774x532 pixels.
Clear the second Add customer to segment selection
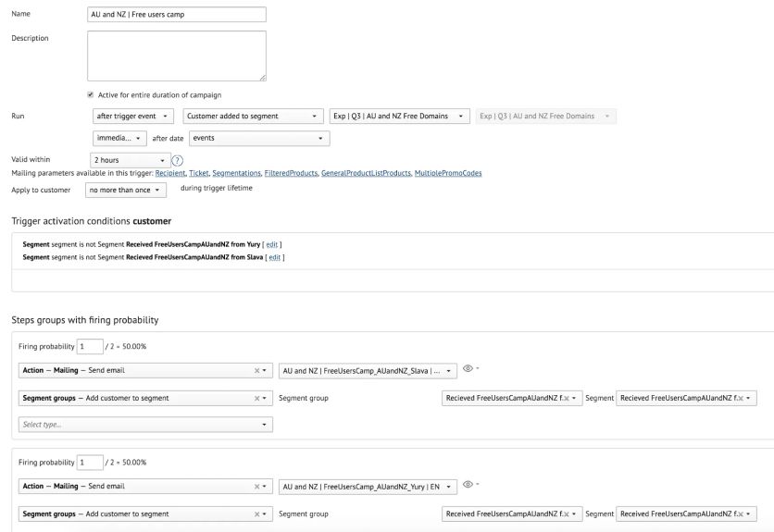(x=256, y=514)
